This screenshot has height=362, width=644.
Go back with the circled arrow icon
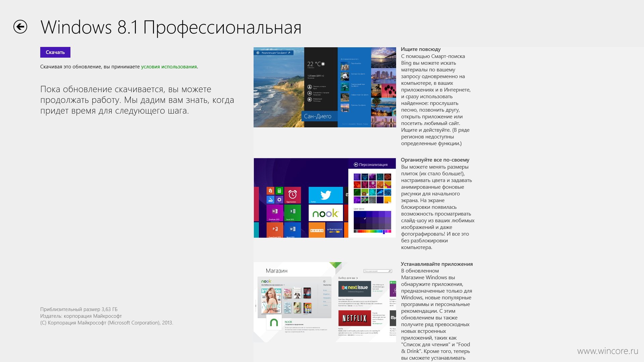coord(20,27)
